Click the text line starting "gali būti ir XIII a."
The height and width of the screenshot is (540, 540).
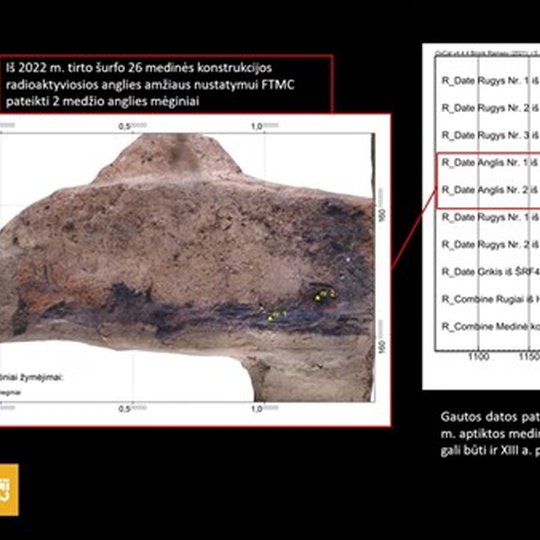[490, 451]
